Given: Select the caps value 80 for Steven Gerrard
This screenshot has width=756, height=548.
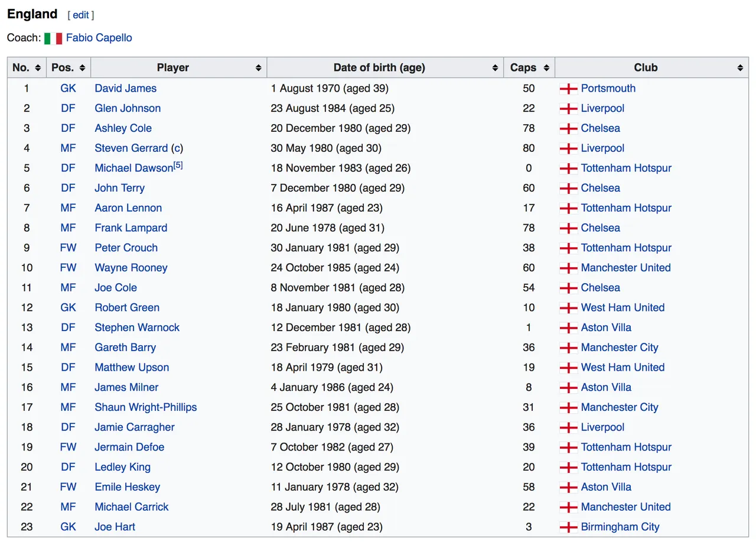Looking at the screenshot, I should coord(529,148).
